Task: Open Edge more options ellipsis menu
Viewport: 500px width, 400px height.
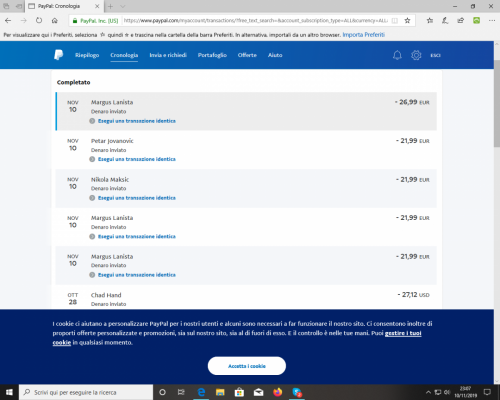Action: 492,21
